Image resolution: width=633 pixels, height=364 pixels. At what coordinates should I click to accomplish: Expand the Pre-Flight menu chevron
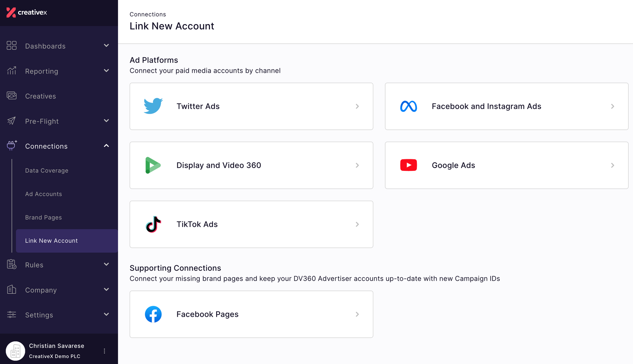[106, 121]
